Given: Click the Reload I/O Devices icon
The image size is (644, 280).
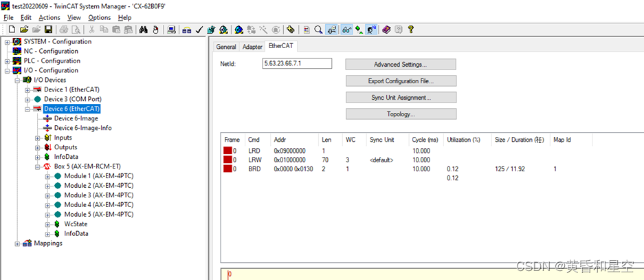Looking at the screenshot, I should point(251,30).
